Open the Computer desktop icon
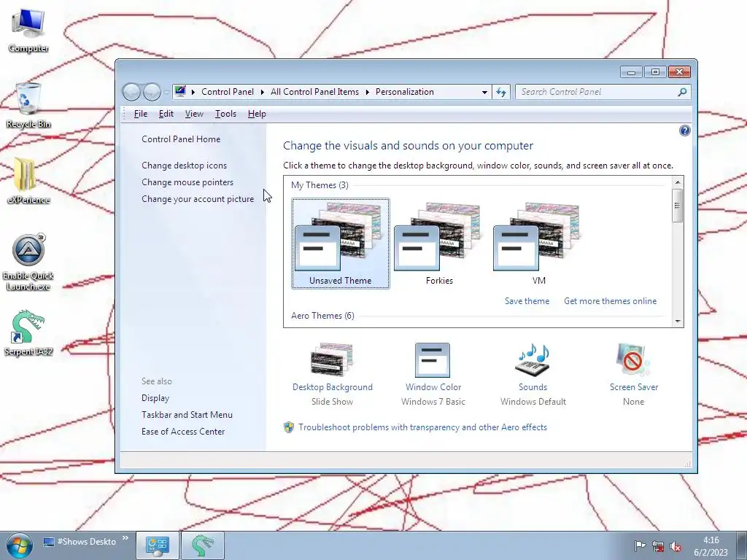The width and height of the screenshot is (747, 560). tap(28, 31)
